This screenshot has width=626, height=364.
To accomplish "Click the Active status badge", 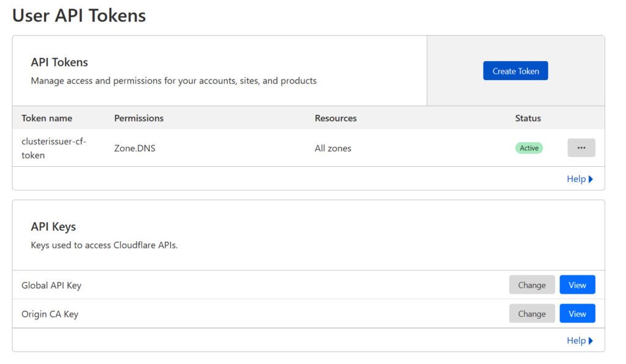I will tap(528, 147).
